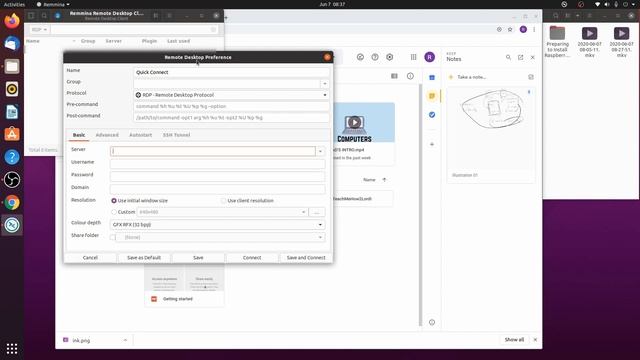
Task: Expand the Group dropdown
Action: (325, 84)
